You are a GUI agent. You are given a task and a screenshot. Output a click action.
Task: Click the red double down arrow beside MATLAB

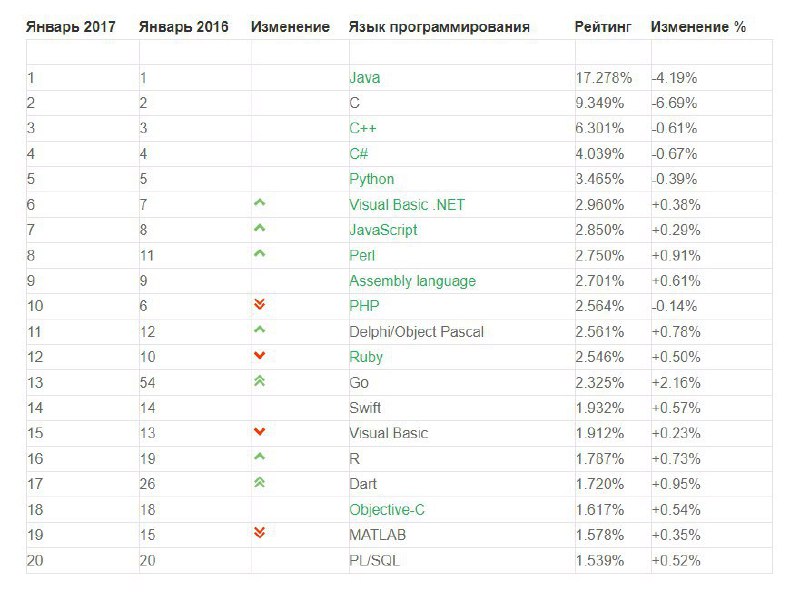tap(259, 533)
